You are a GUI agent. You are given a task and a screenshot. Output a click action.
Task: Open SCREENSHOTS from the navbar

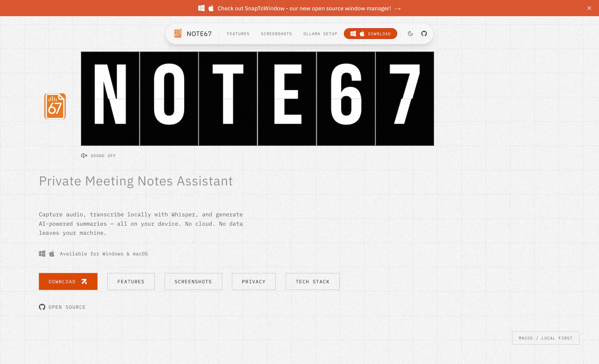(276, 34)
